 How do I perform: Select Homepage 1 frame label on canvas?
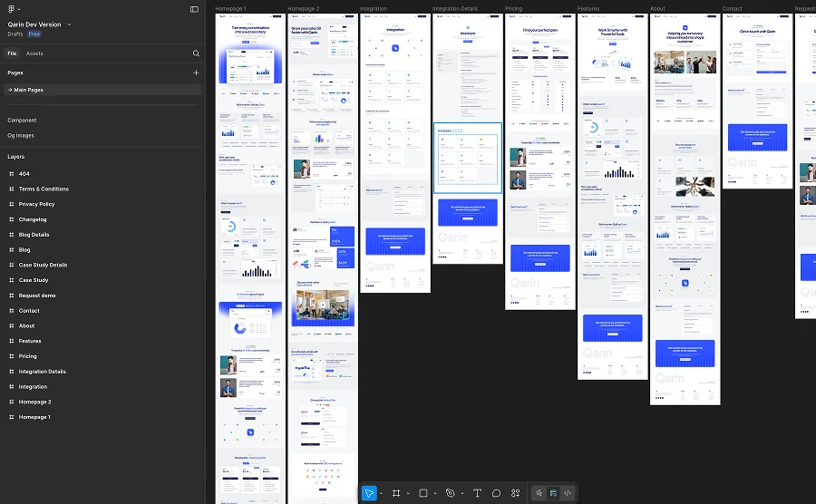230,9
